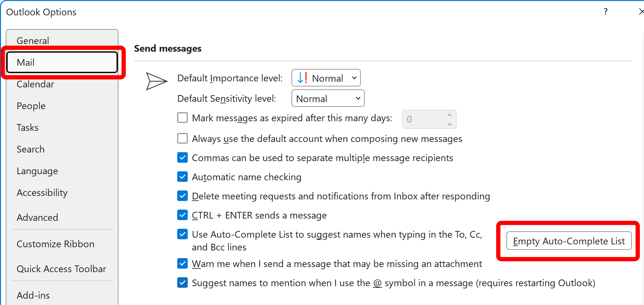The height and width of the screenshot is (305, 644).
Task: Enable Mark messages as expired checkbox
Action: (x=182, y=118)
